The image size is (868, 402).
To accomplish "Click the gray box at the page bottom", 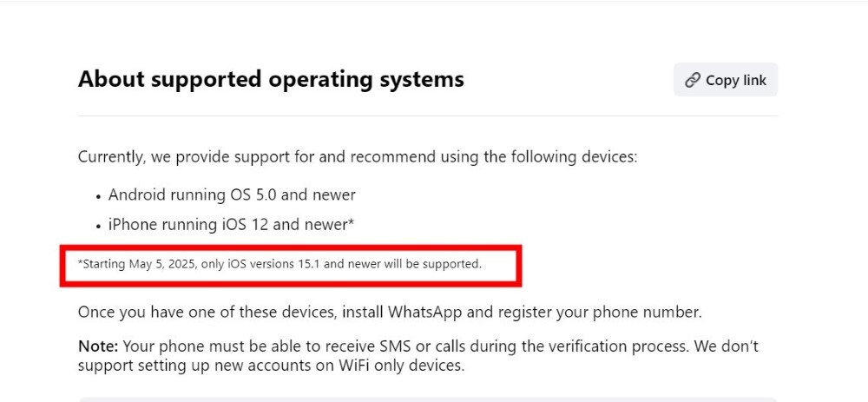I will (x=427, y=399).
